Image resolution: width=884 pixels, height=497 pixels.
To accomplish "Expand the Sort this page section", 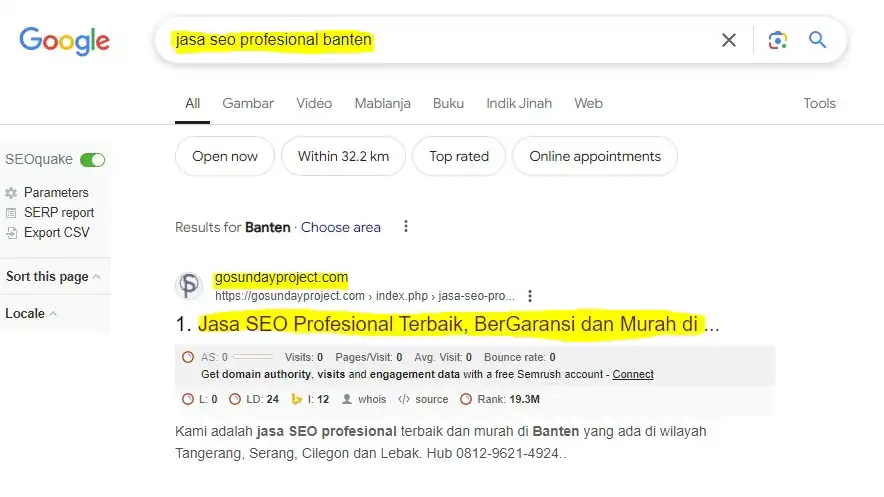I will [x=53, y=277].
